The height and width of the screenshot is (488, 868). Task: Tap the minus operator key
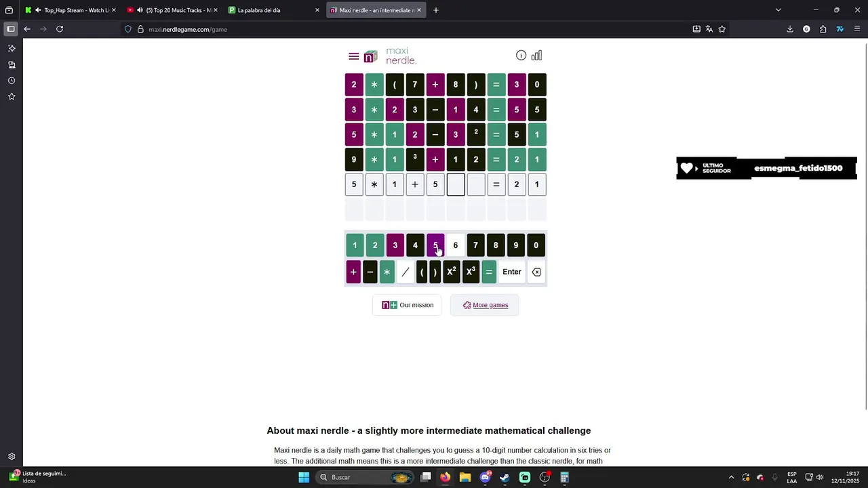[370, 272]
